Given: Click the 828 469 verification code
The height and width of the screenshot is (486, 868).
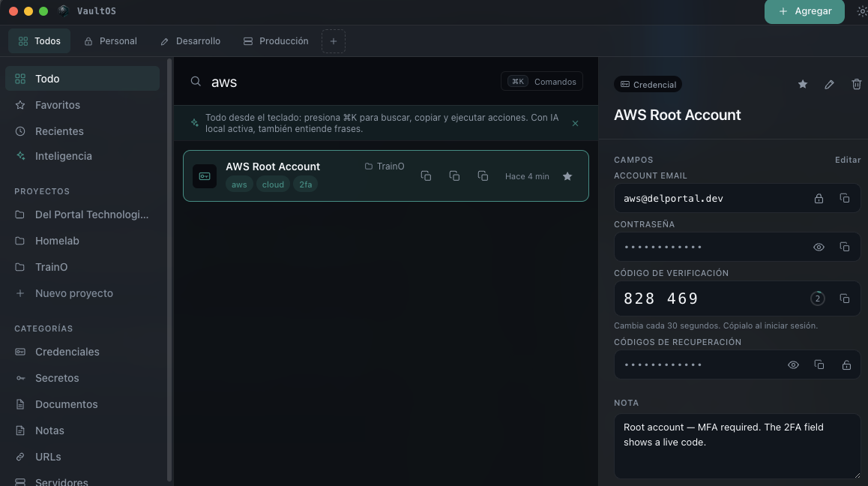Looking at the screenshot, I should (x=661, y=298).
